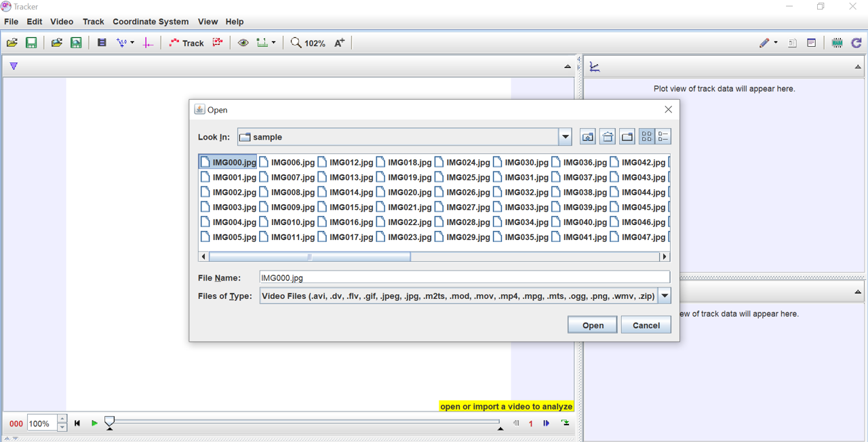Click the step forward button
Viewport: 868px width, 442px height.
tap(546, 423)
